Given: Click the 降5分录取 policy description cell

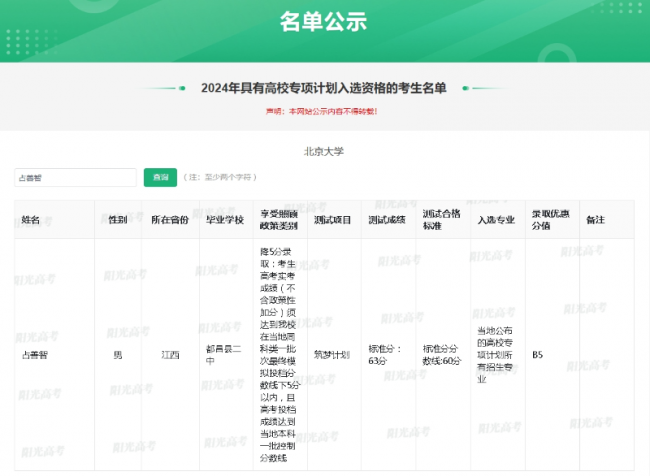Looking at the screenshot, I should tap(279, 355).
